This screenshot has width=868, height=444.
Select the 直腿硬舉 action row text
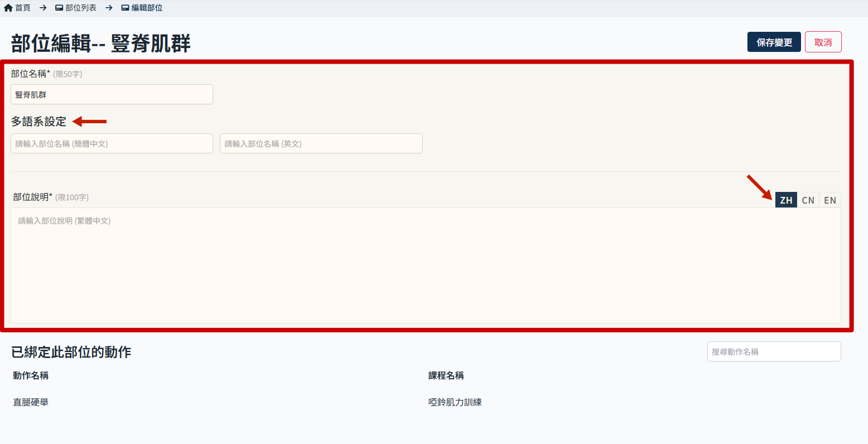pyautogui.click(x=31, y=402)
